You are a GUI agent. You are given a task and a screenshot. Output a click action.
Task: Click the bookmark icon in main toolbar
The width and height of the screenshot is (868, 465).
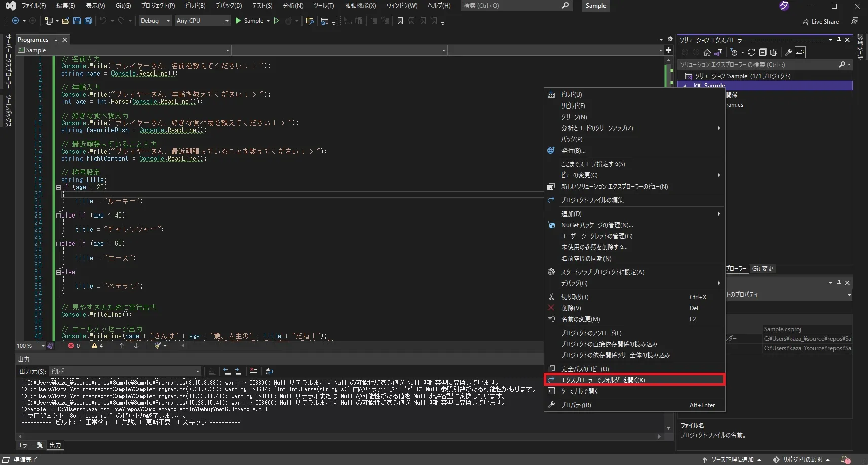pos(400,21)
